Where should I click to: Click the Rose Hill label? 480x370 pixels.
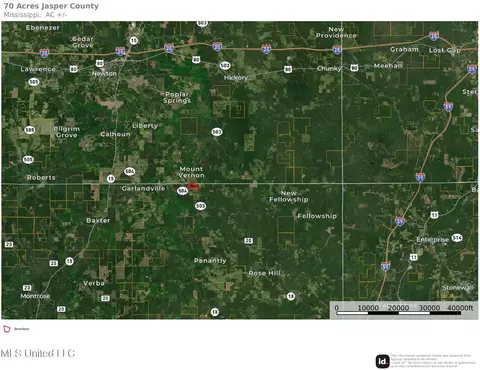(265, 273)
